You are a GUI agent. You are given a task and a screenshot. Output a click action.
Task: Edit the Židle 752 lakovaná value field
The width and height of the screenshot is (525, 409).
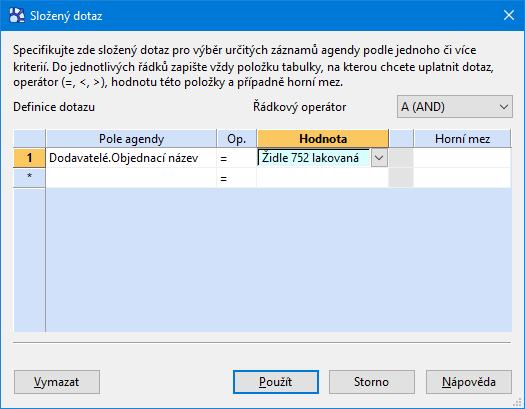[x=314, y=158]
